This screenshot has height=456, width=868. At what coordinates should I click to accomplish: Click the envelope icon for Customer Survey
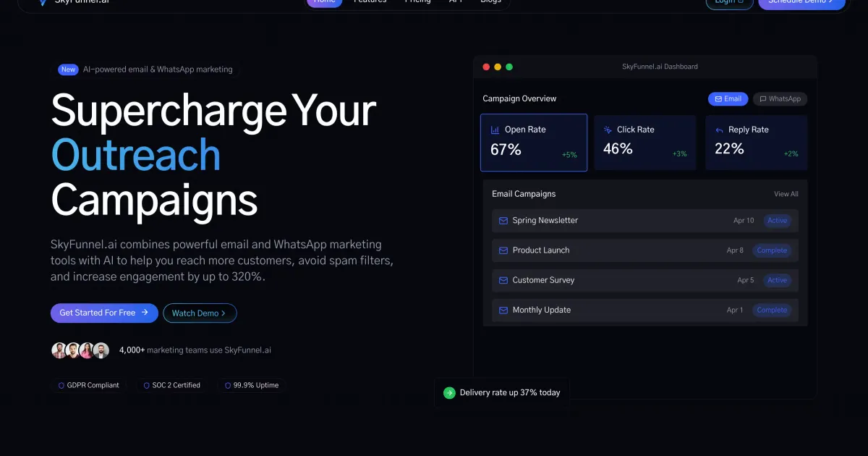tap(503, 280)
